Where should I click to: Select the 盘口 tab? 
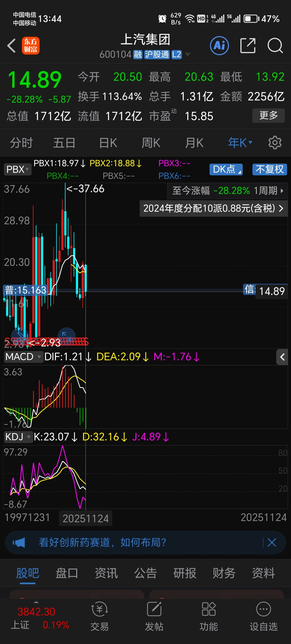click(x=67, y=573)
